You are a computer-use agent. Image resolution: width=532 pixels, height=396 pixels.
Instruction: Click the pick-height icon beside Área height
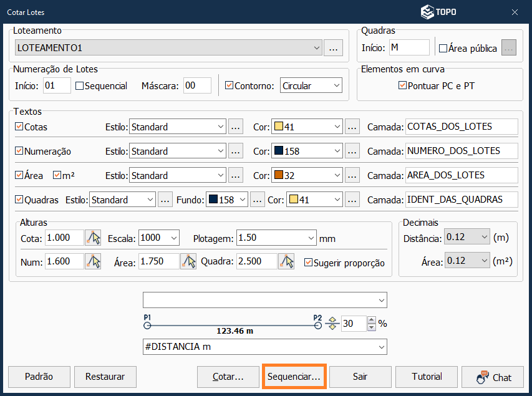tap(188, 261)
